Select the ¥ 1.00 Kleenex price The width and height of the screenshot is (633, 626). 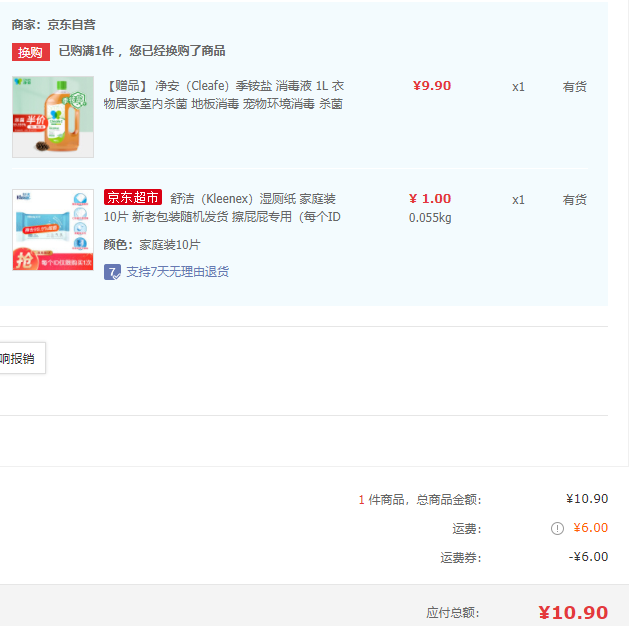point(430,199)
